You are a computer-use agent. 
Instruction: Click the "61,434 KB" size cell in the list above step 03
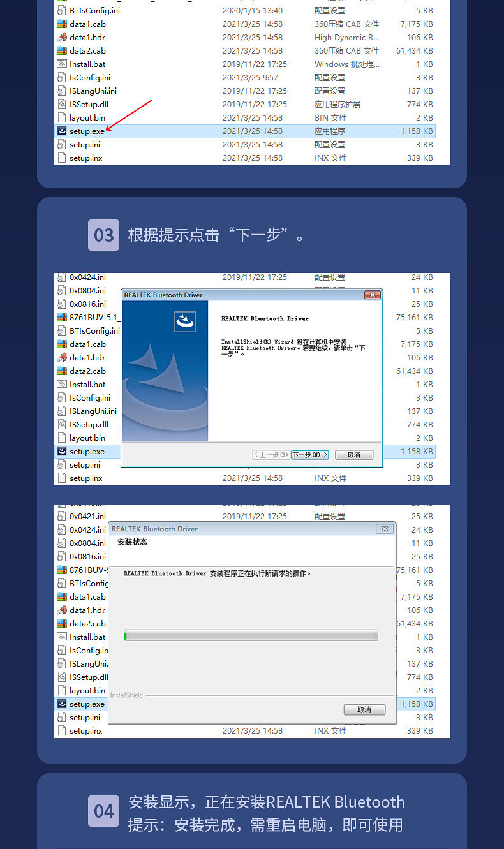pos(415,50)
